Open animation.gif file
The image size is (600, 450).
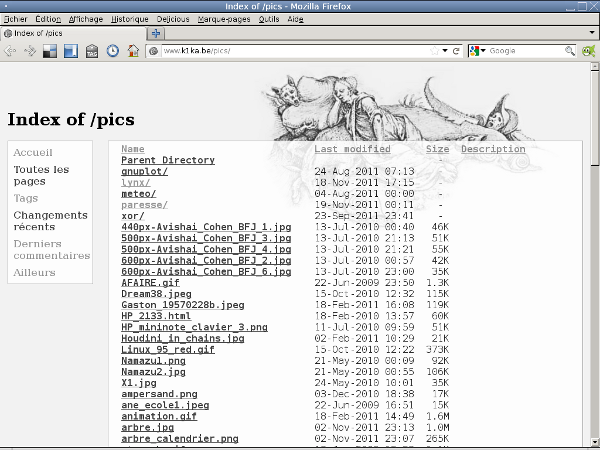pos(159,416)
